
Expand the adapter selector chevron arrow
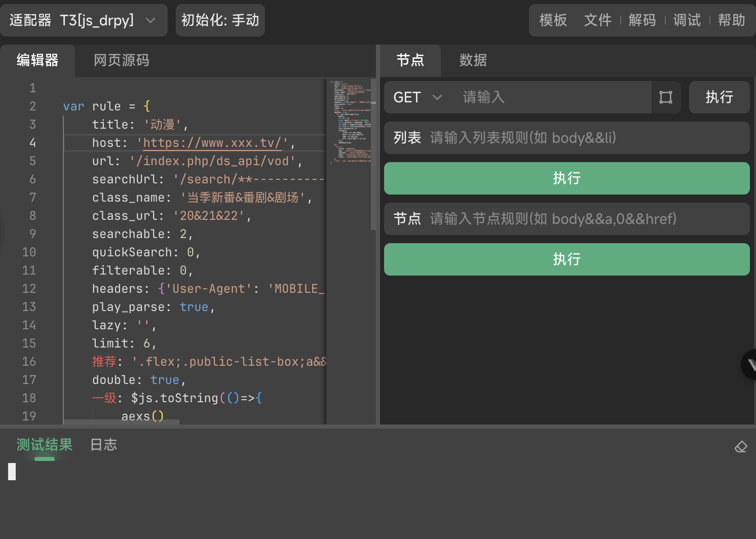click(150, 20)
